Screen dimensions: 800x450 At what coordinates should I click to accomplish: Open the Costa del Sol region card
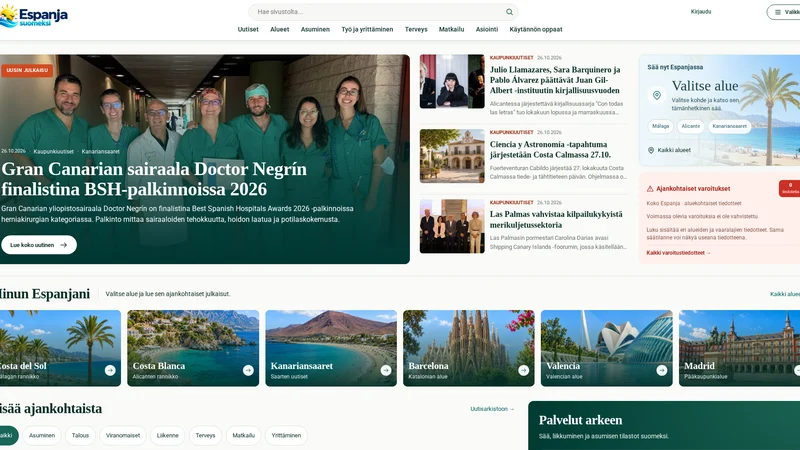[60, 348]
